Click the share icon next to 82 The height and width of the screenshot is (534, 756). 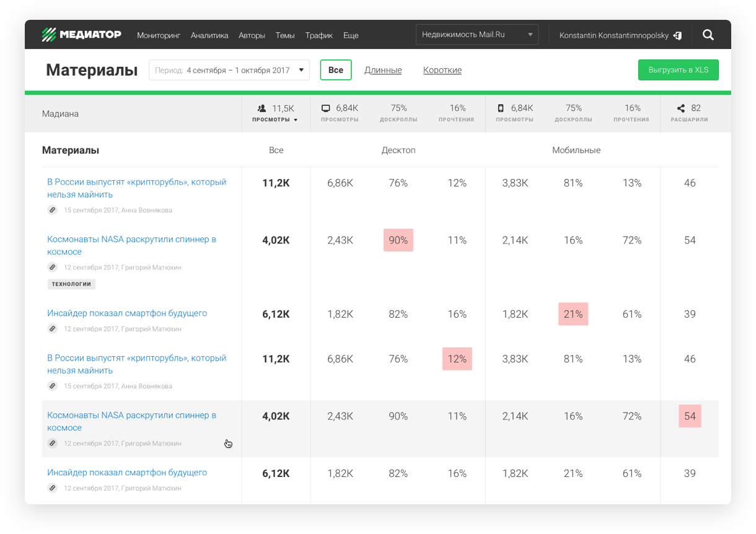(681, 108)
